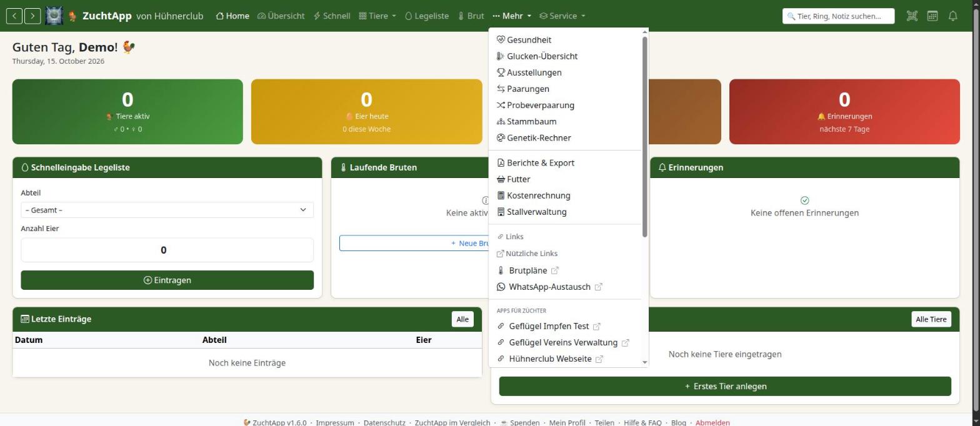Click the Eier column header
980x426 pixels.
click(424, 340)
